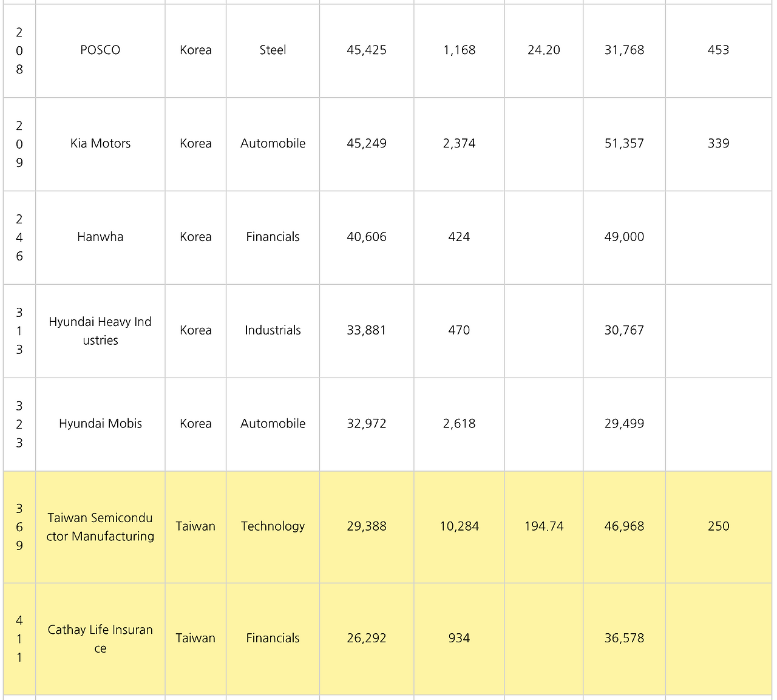Click rank number 209 in Kia Motors row

(x=19, y=144)
